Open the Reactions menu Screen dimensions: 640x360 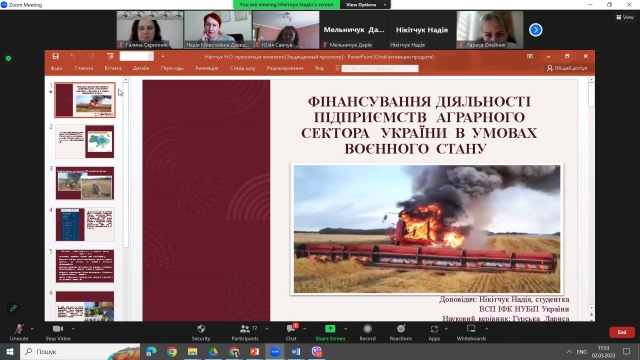(x=401, y=329)
